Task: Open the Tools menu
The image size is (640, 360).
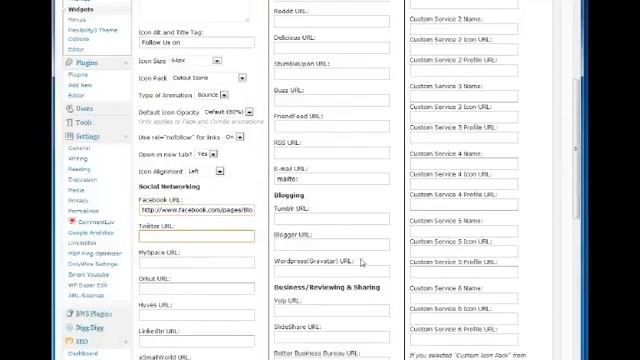Action: click(84, 122)
